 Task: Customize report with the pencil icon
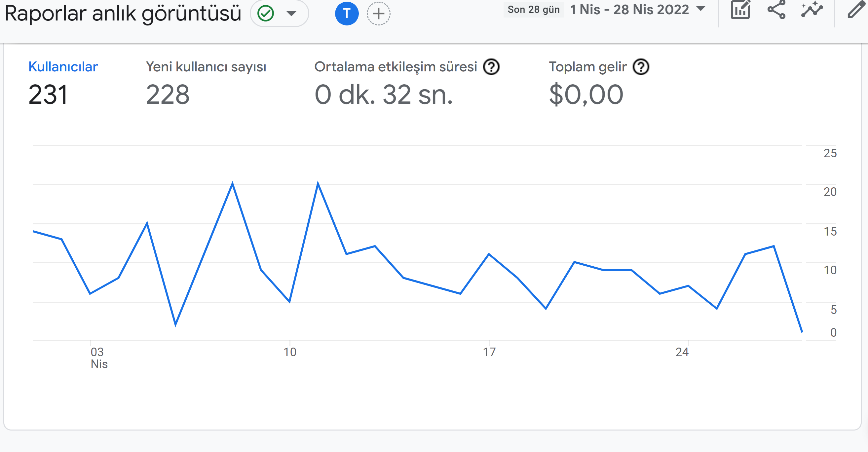(x=856, y=9)
